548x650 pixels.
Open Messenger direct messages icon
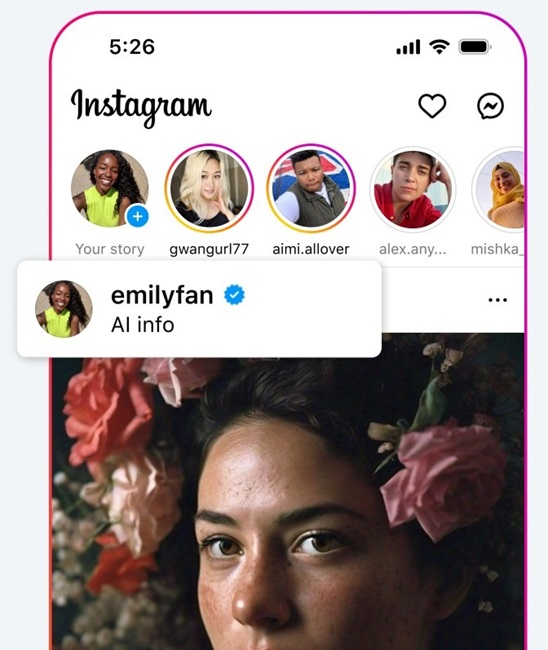coord(490,106)
